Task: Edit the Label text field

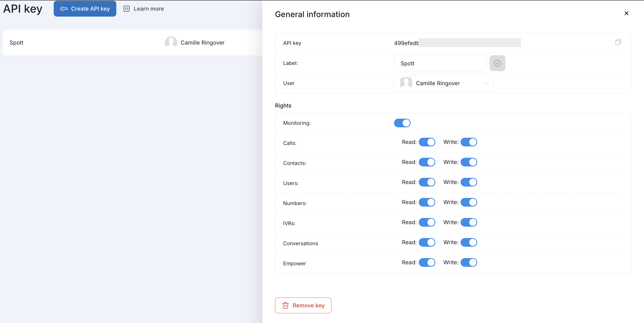Action: coord(440,63)
